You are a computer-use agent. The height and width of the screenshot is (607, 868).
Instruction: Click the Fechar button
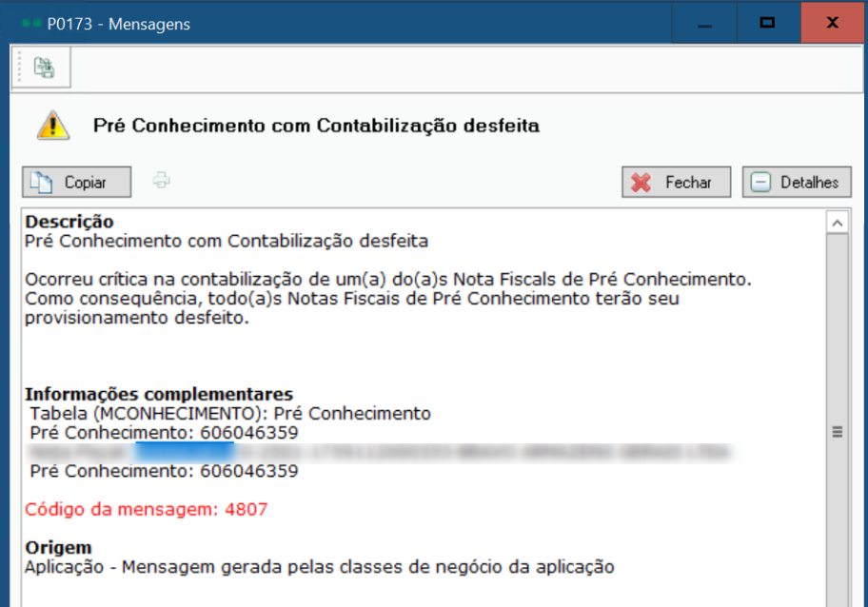(x=676, y=182)
